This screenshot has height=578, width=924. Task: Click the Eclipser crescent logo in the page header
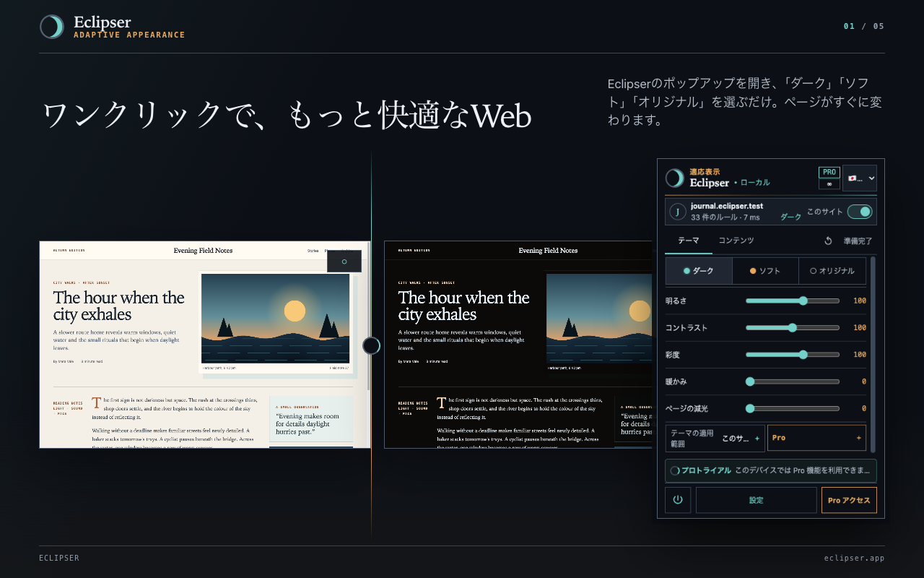(51, 27)
